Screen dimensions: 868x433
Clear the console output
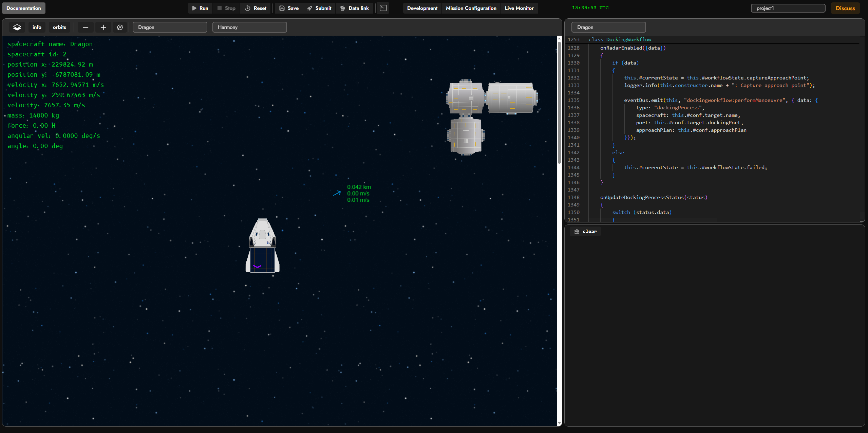(x=586, y=231)
